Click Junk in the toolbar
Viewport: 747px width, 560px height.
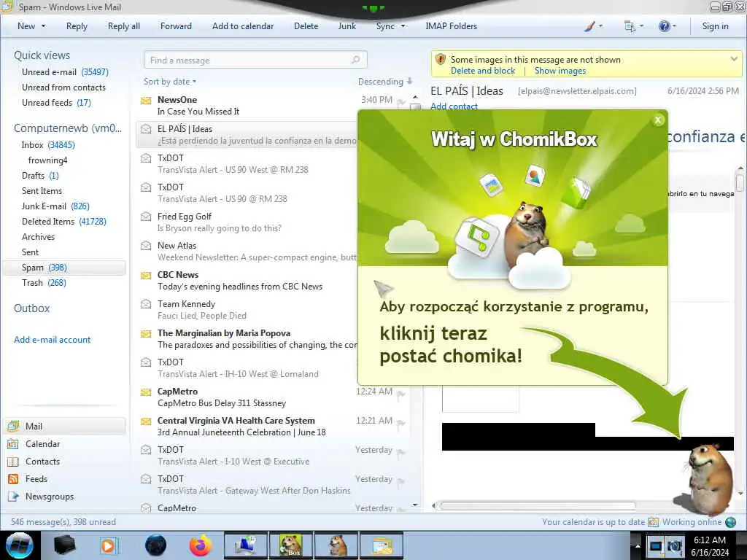pyautogui.click(x=347, y=26)
